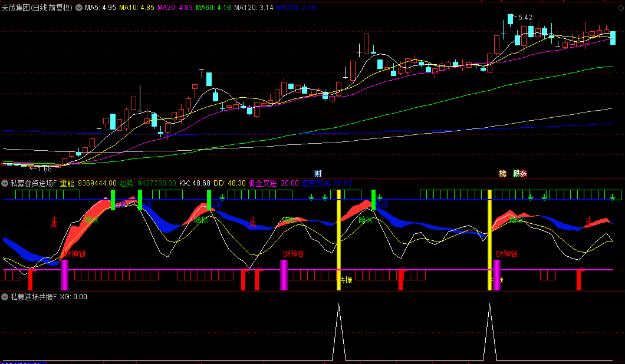Open the 天茂集团 chart title dropdown arrow
The width and height of the screenshot is (625, 364).
pos(79,8)
